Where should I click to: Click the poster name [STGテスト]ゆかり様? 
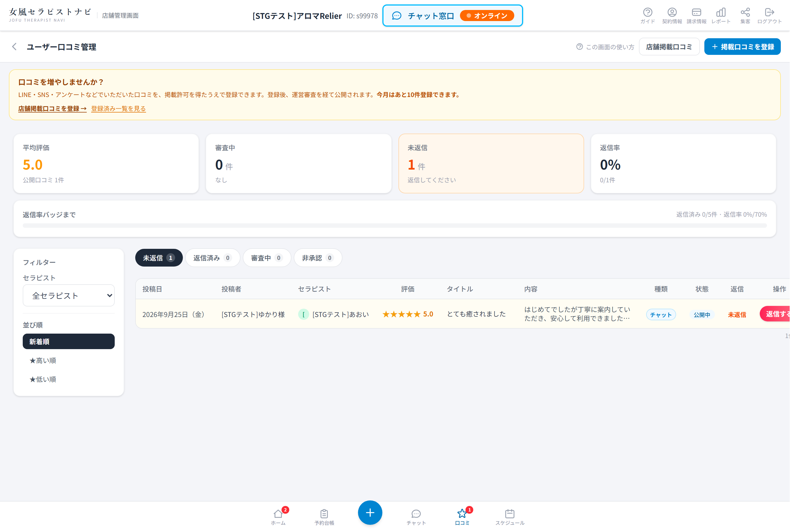pyautogui.click(x=255, y=318)
